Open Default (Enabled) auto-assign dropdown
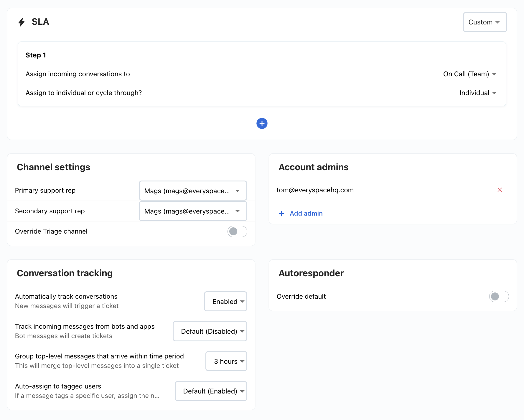 pos(211,391)
